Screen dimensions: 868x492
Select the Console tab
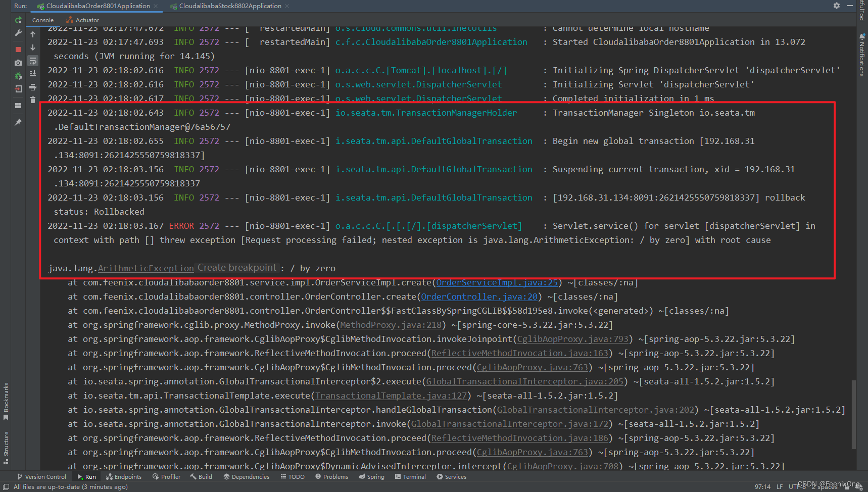[x=43, y=20]
